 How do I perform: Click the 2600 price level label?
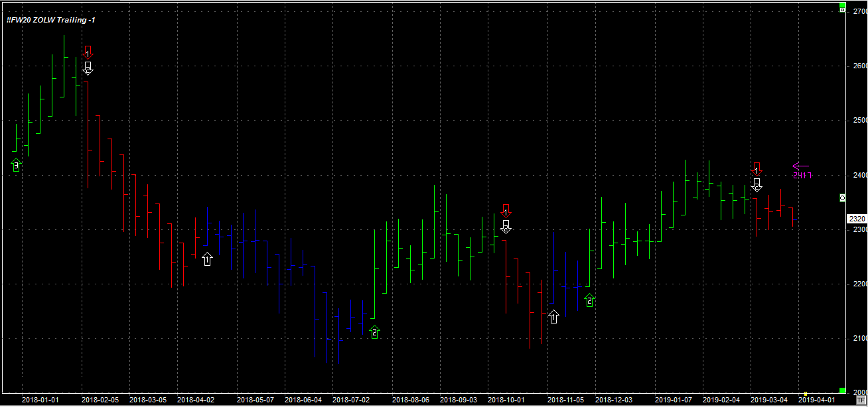coord(859,66)
